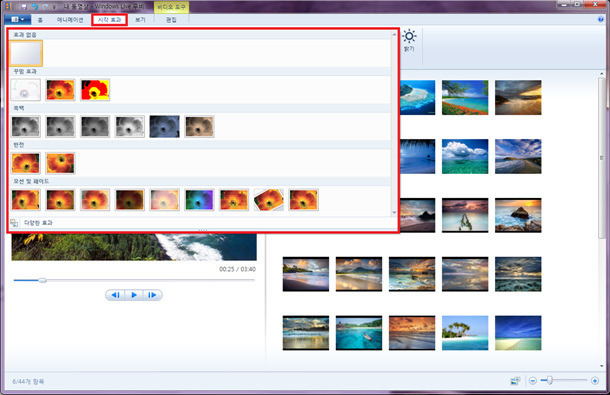Play the video preview

[x=134, y=295]
